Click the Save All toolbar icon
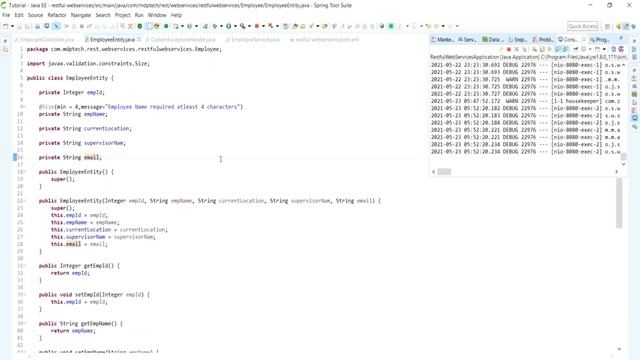 [27, 26]
